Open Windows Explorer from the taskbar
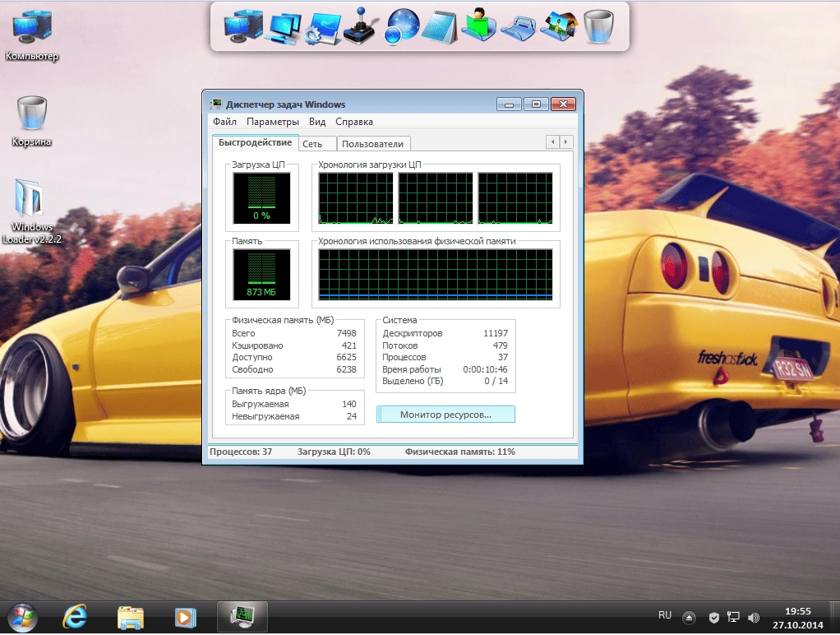Image resolution: width=840 pixels, height=635 pixels. [131, 617]
